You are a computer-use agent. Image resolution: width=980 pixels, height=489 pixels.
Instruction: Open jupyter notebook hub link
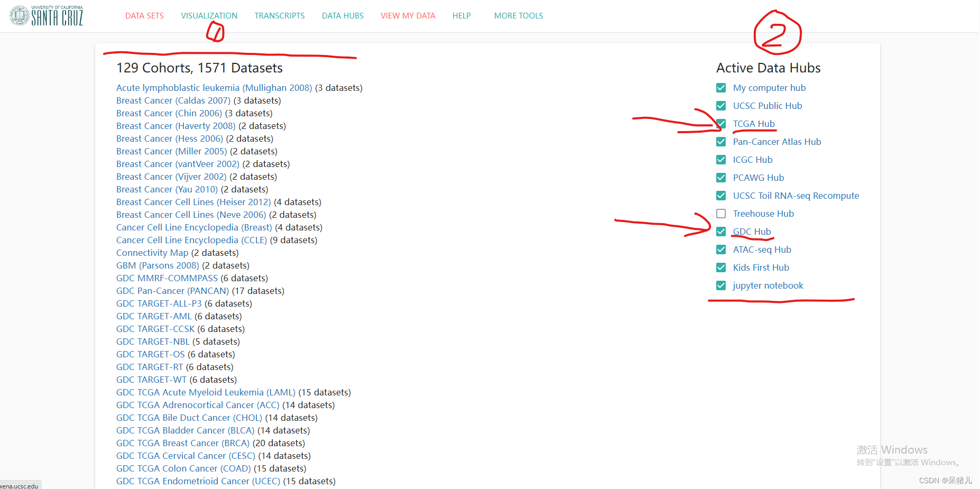pos(768,285)
